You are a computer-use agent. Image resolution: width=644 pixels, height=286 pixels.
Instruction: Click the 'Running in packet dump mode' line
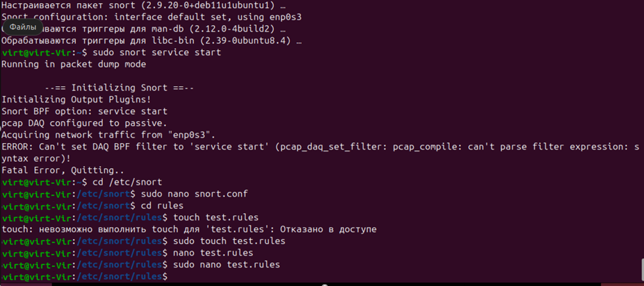tap(74, 65)
